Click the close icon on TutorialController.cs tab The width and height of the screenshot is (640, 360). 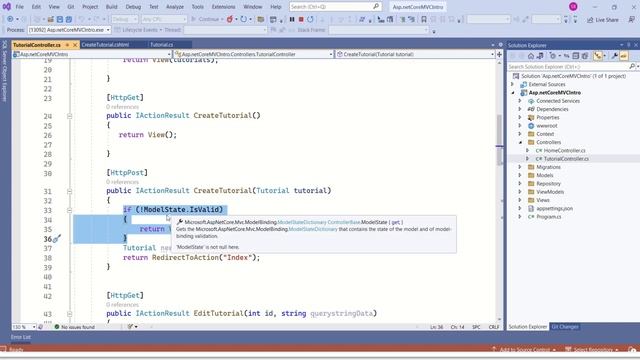pos(75,44)
